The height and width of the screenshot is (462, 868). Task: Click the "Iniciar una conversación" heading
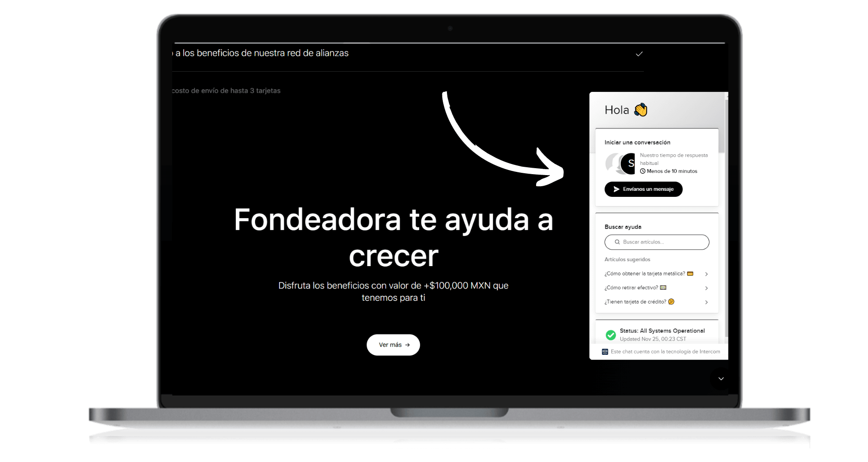click(637, 142)
